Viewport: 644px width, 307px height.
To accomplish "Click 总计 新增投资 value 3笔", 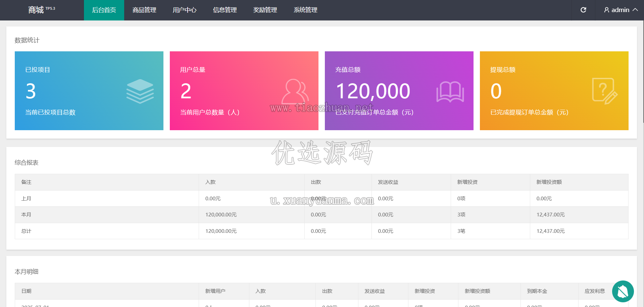I will (x=461, y=231).
